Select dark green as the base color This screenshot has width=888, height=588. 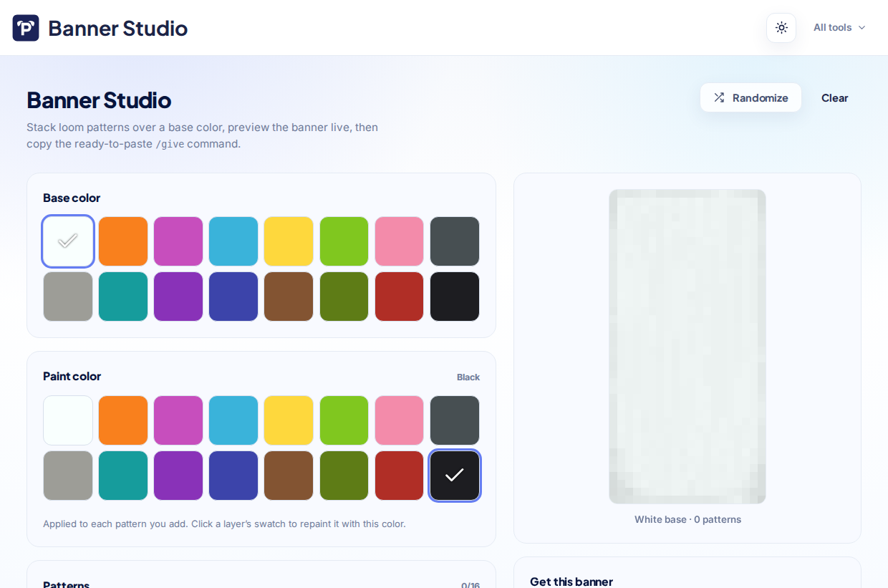[344, 297]
